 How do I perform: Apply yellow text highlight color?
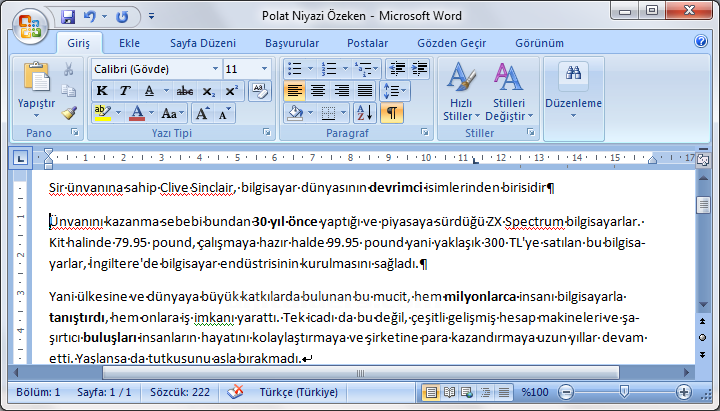(103, 113)
